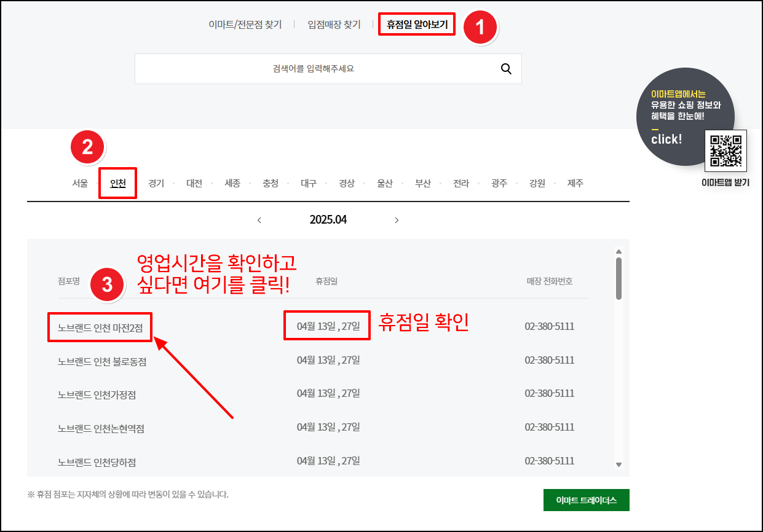Click the 이마트앱 click! banner
Screen dimensions: 763x532
click(686, 117)
